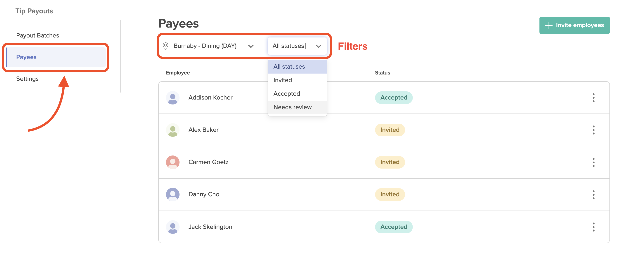Viewport: 644px width, 255px height.
Task: Select the Danny Cho name
Action: pyautogui.click(x=204, y=194)
